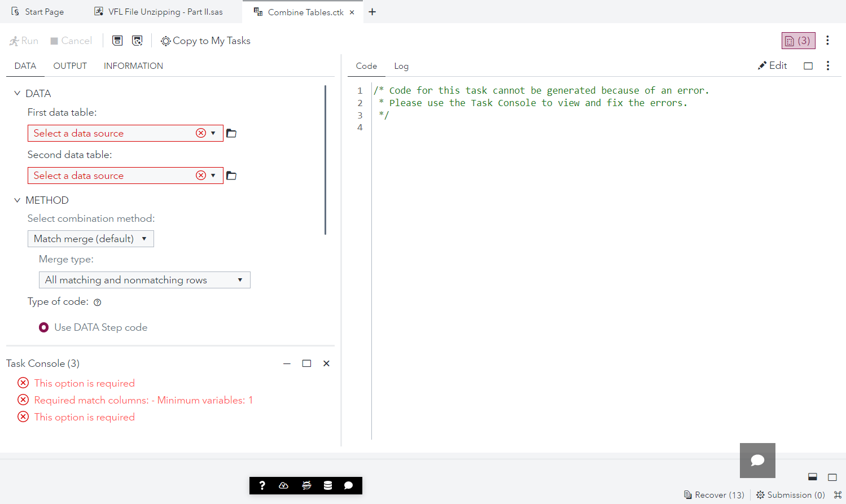
Task: Open the Merge type dropdown
Action: [x=144, y=279]
